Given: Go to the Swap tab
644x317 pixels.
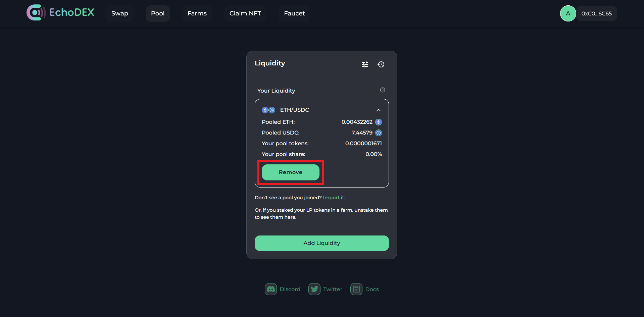Looking at the screenshot, I should [x=120, y=13].
